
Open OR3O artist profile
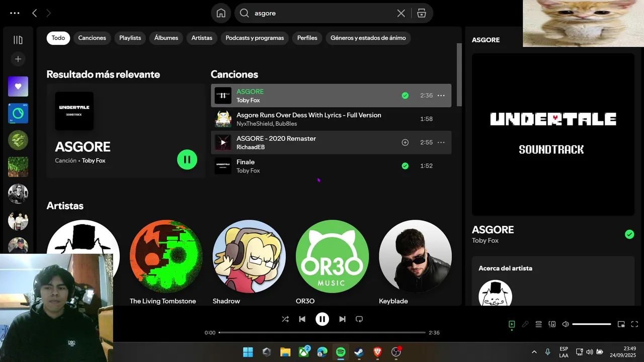pos(332,261)
